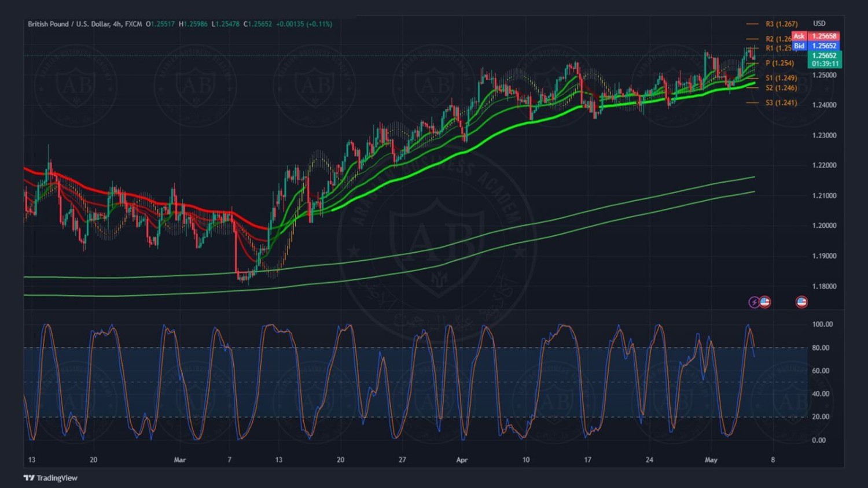Viewport: 868px width, 488px height.
Task: Click 60.00 on the oscillator scale
Action: 821,371
